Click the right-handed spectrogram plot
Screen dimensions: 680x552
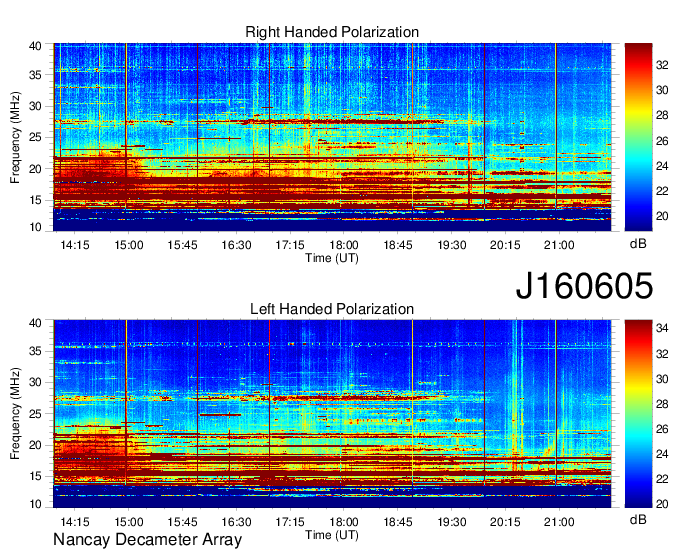click(x=332, y=137)
